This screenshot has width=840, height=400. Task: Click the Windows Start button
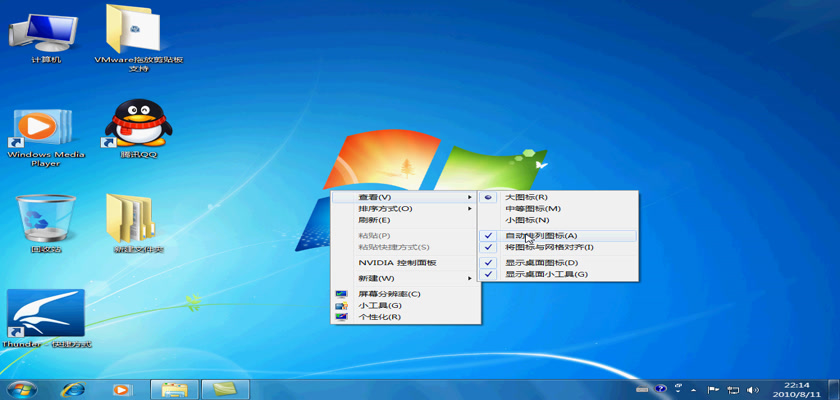click(x=21, y=388)
